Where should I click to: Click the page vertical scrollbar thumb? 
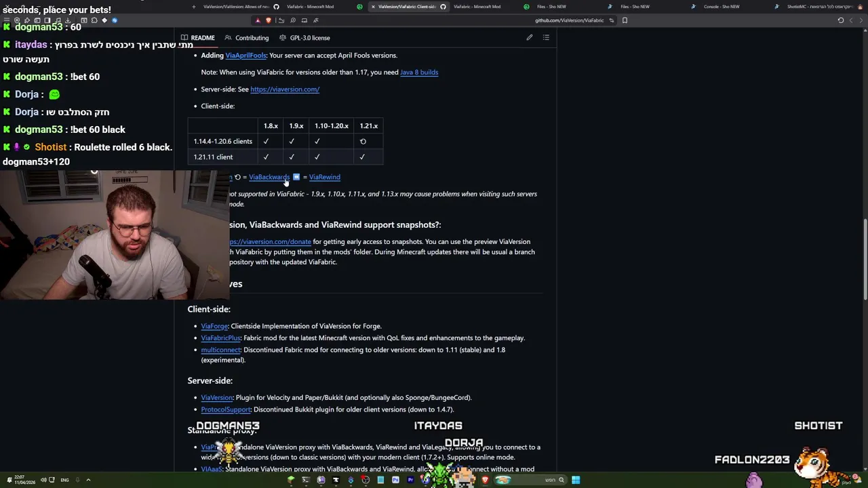(x=865, y=258)
